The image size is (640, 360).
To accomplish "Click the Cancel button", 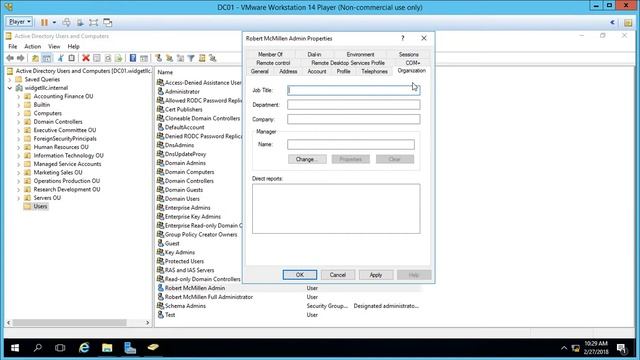I will click(338, 275).
